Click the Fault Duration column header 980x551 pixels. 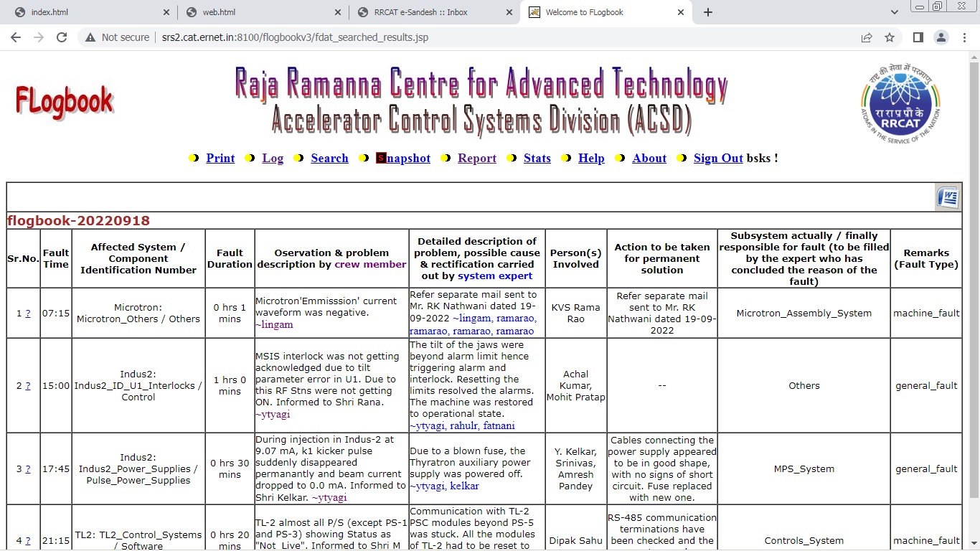tap(230, 258)
